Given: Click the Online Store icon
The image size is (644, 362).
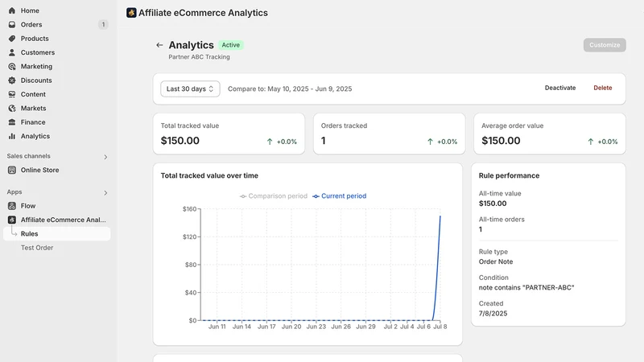Looking at the screenshot, I should click(12, 170).
